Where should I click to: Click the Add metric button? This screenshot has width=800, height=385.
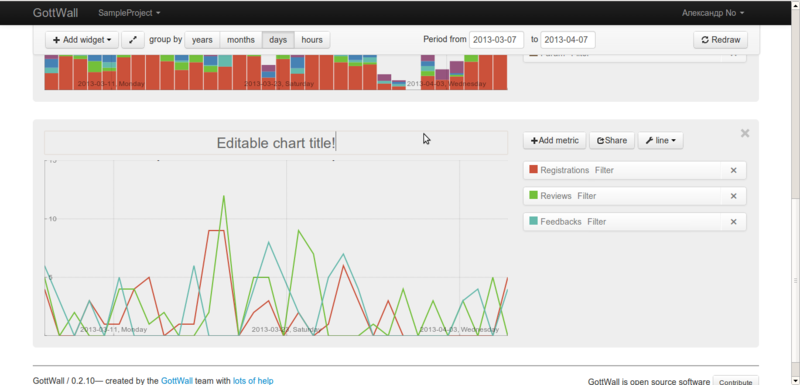(x=555, y=141)
